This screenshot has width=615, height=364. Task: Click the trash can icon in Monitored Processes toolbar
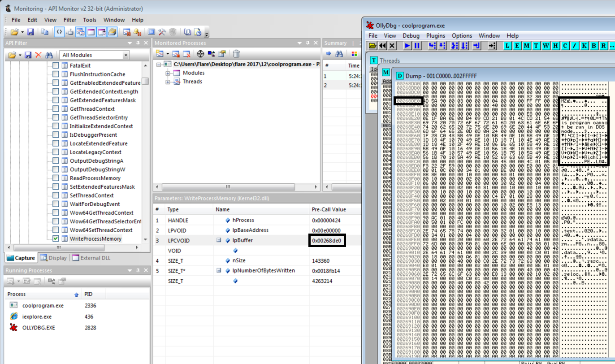pos(236,54)
